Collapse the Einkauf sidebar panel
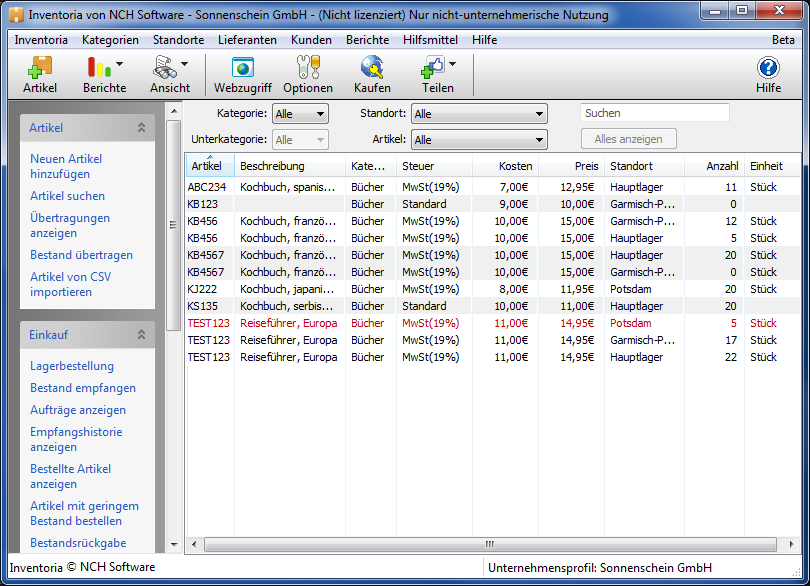Screen dimensions: 810x586 tap(141, 334)
